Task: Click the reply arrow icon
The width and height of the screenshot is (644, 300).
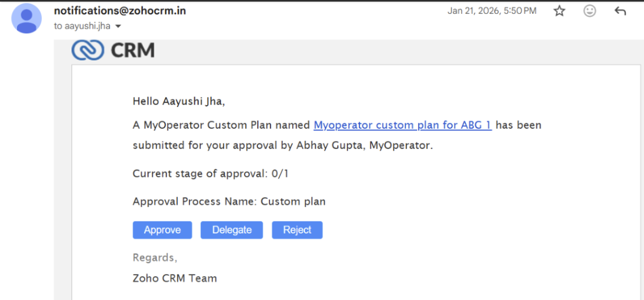Action: (x=620, y=11)
